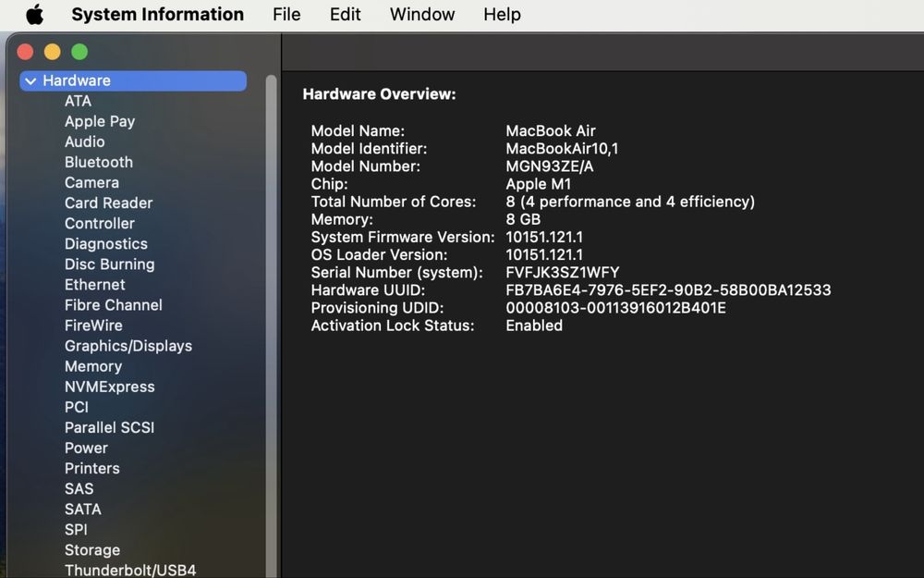
Task: Select Card Reader in the sidebar
Action: pos(108,203)
